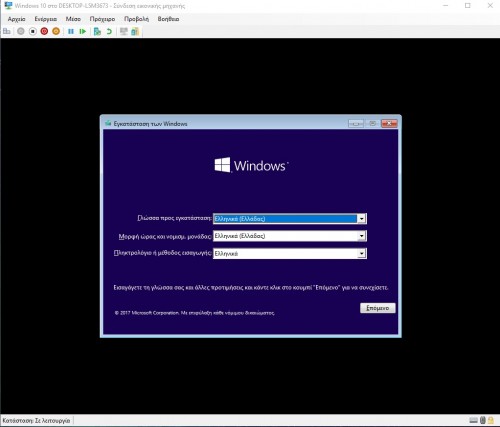The image size is (500, 427).
Task: Pause the virtual machine
Action: coord(71,31)
